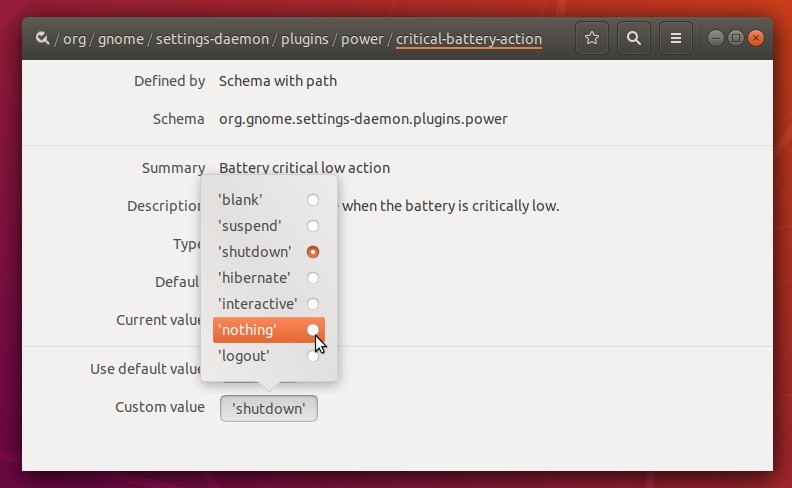Click 'Battery critical low action' summary text
Image resolution: width=792 pixels, height=488 pixels.
(305, 168)
